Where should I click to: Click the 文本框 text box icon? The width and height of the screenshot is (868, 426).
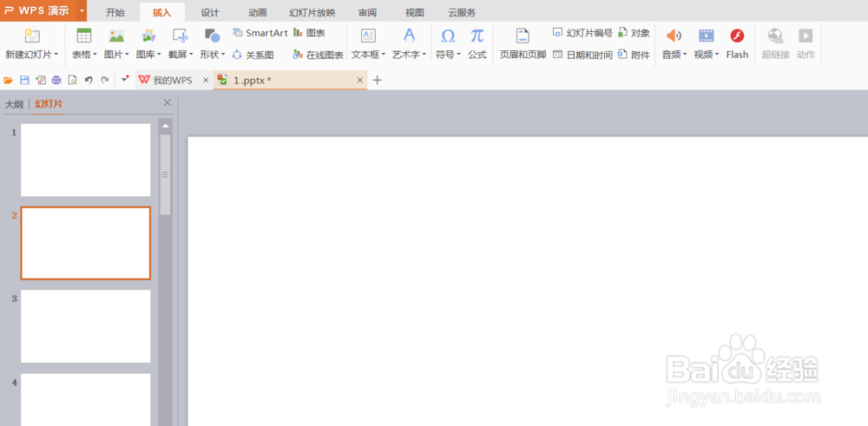[368, 36]
